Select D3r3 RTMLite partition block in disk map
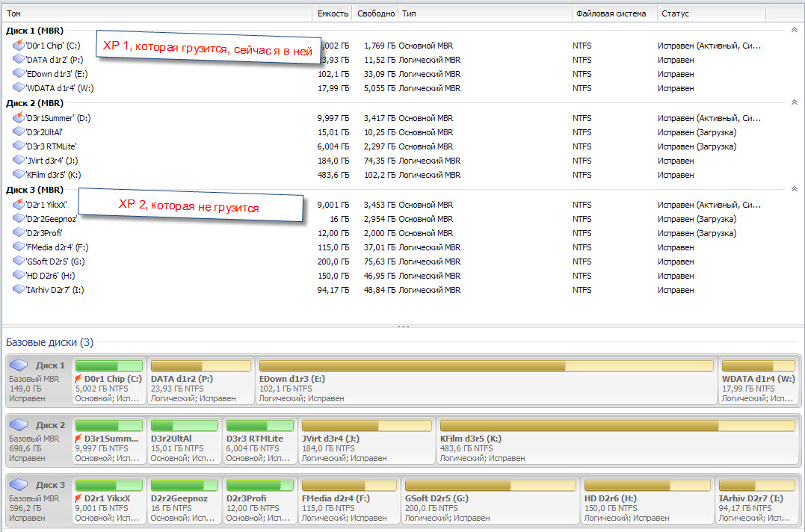 point(260,441)
